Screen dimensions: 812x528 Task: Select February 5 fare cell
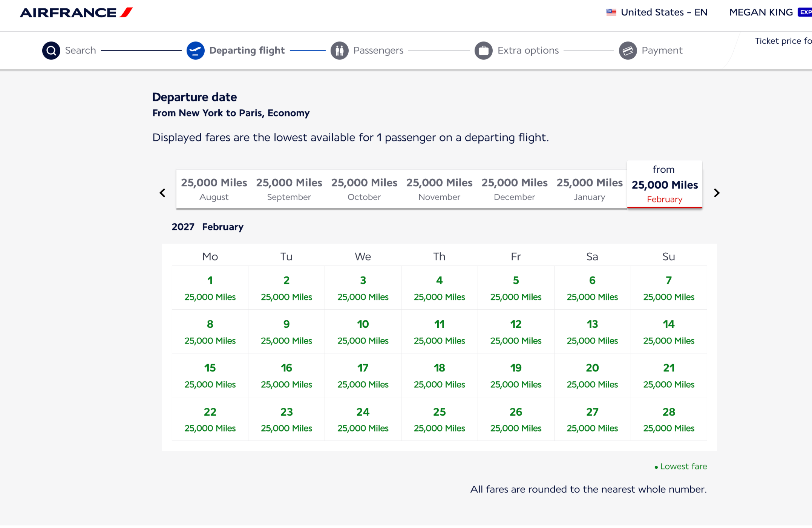pos(516,288)
